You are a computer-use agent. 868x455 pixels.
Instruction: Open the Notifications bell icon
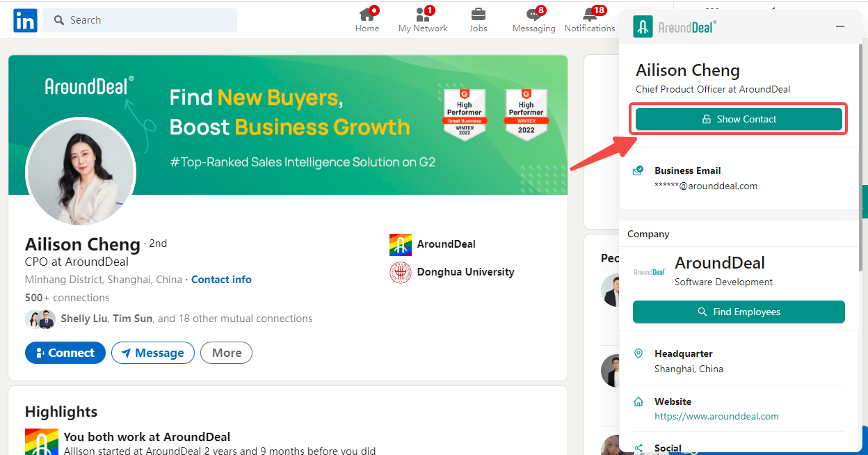pos(589,15)
